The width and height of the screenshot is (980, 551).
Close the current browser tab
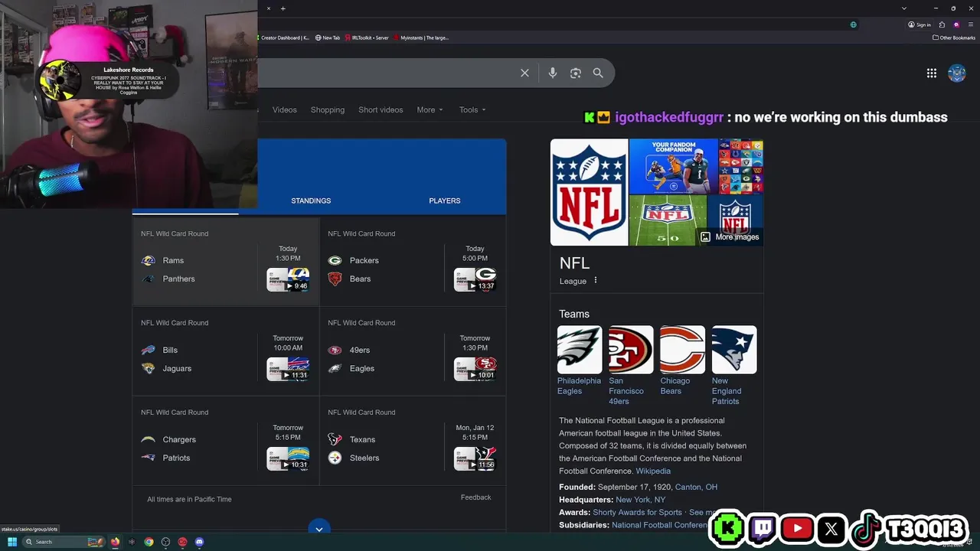tap(269, 8)
